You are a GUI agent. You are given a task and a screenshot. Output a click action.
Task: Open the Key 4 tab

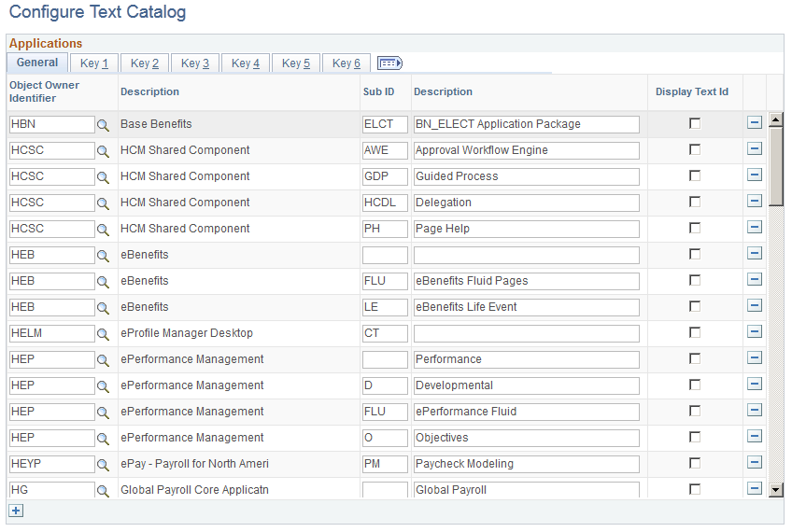click(246, 63)
